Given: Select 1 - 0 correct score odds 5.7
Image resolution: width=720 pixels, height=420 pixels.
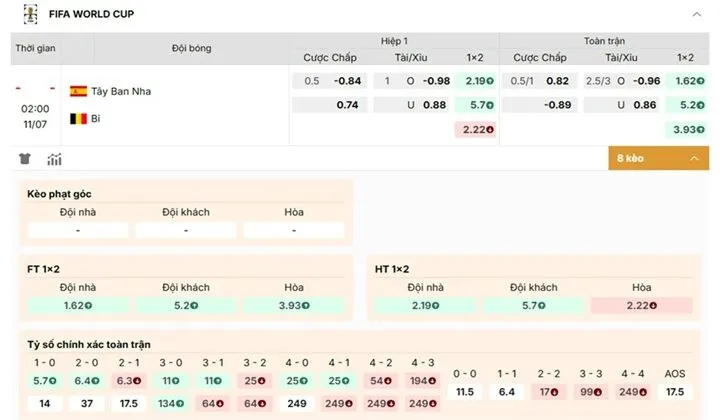Looking at the screenshot, I should 45,381.
